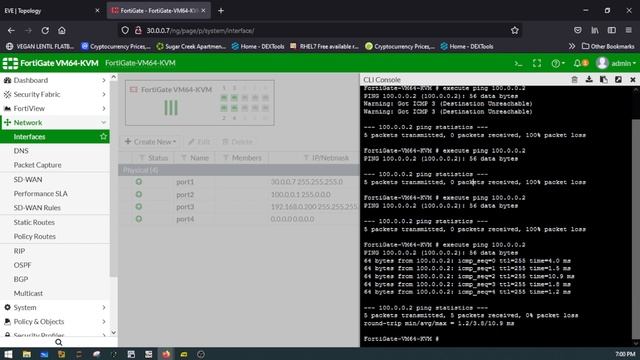Open notifications bell in header
The image size is (640, 360).
[580, 63]
